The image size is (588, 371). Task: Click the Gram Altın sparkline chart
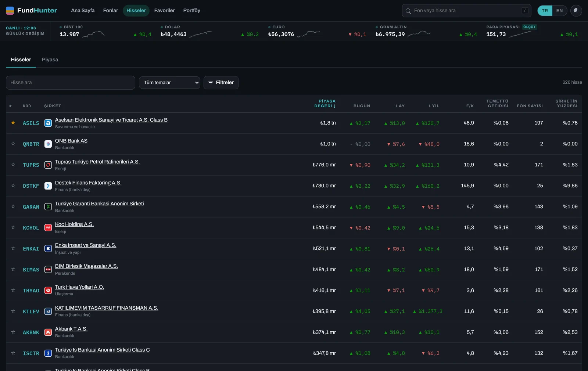coord(419,34)
